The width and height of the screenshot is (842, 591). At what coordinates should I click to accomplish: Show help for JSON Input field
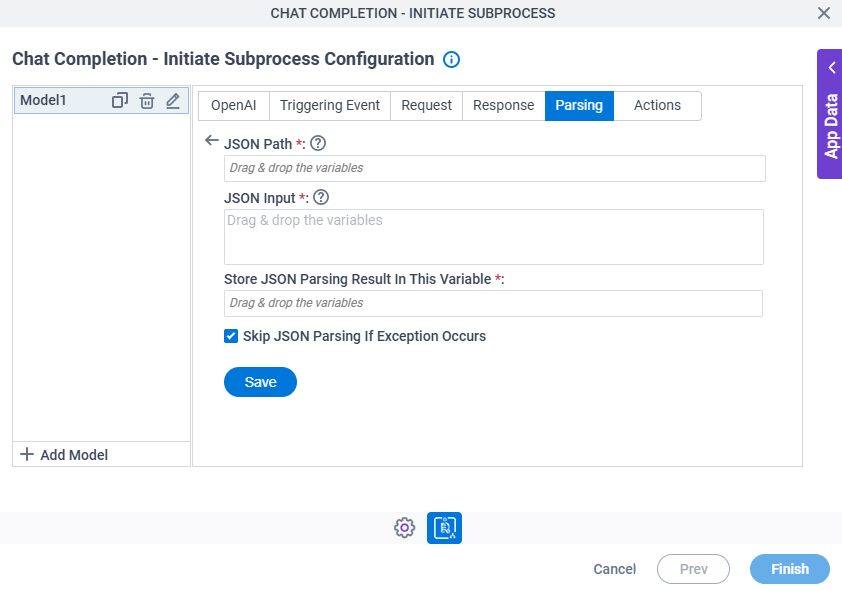point(321,198)
